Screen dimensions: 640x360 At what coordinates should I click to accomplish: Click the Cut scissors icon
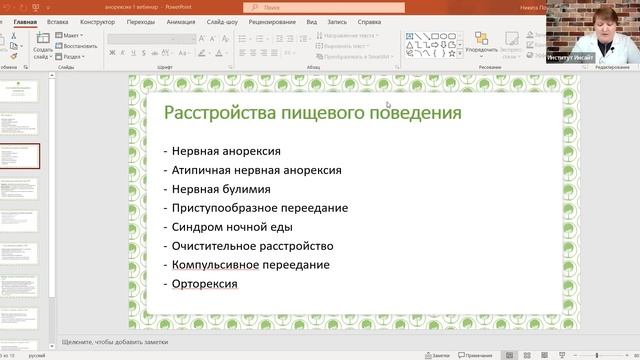(13, 36)
